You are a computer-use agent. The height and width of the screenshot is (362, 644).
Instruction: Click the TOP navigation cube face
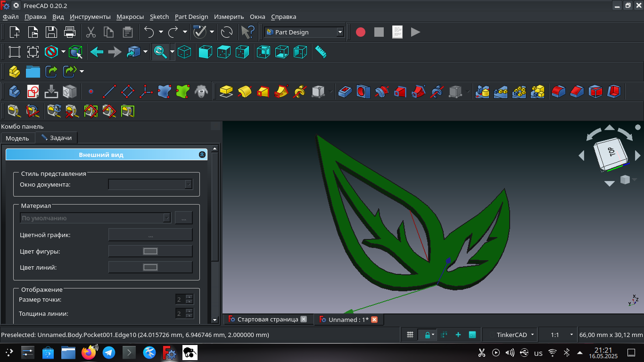[611, 152]
